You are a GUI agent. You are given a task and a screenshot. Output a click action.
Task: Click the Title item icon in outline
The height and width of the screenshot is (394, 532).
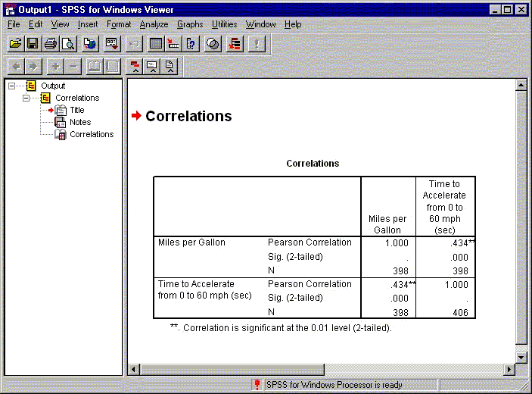click(x=61, y=111)
